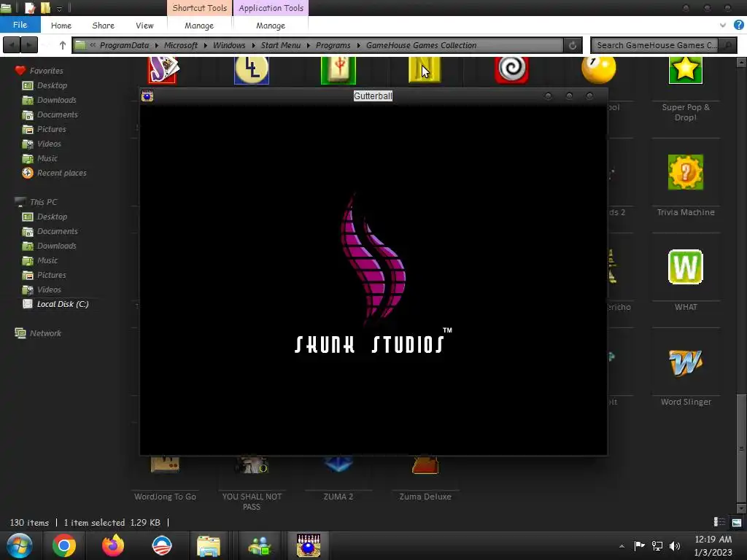Select the playing cards game icon
The image size is (747, 560).
coord(163,69)
